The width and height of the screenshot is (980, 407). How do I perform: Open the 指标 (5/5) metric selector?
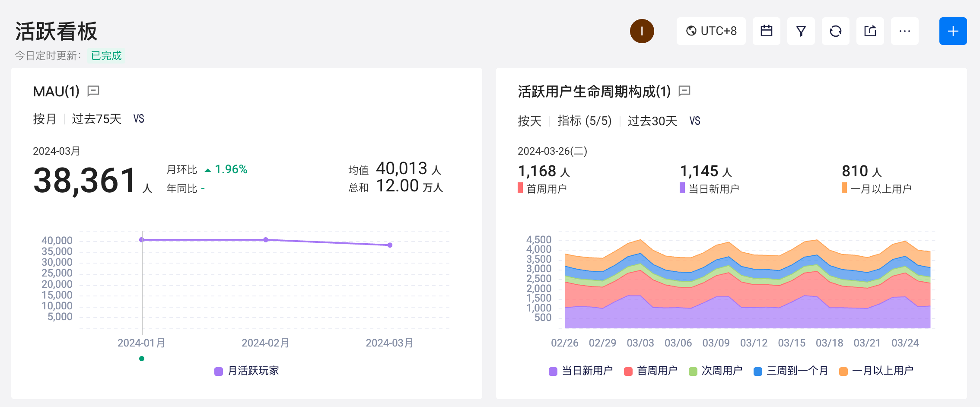[x=584, y=121]
